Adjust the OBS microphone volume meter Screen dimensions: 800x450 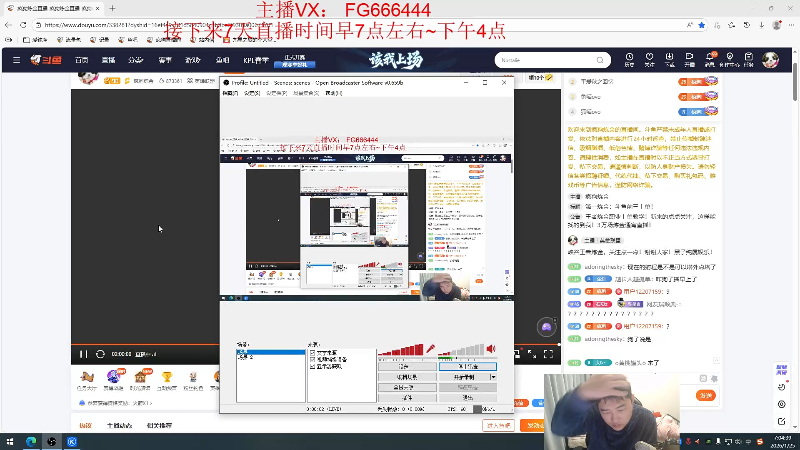click(x=401, y=349)
